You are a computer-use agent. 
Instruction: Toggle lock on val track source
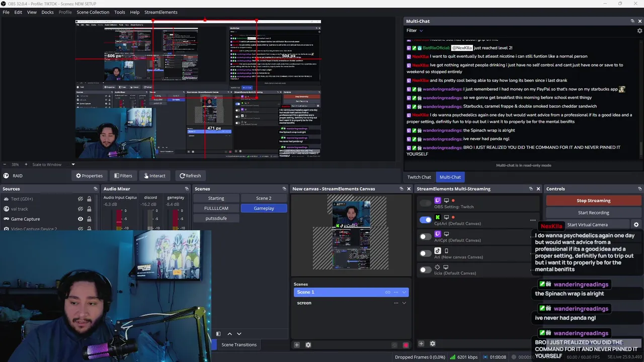[x=89, y=209]
